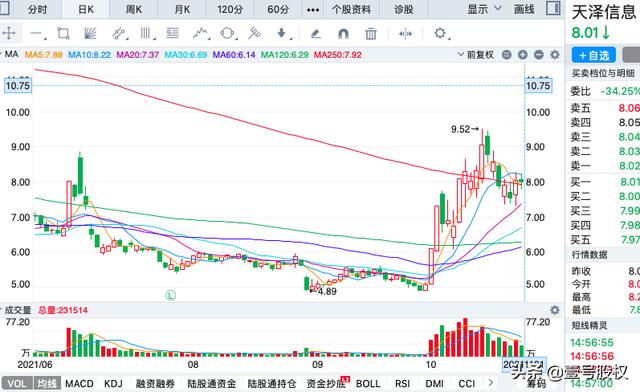Viewport: 640px width, 392px height.
Task: Open line tool options small arrow
Action: [x=45, y=38]
